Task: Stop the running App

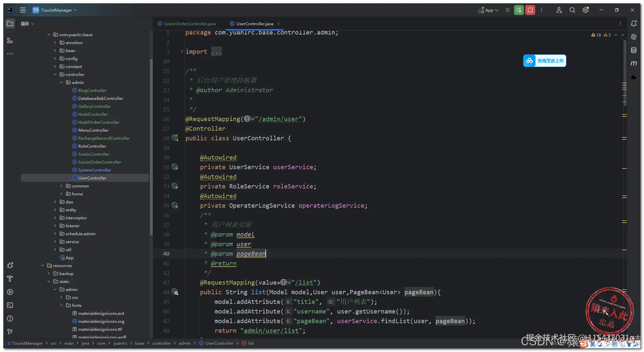Action: tap(530, 10)
